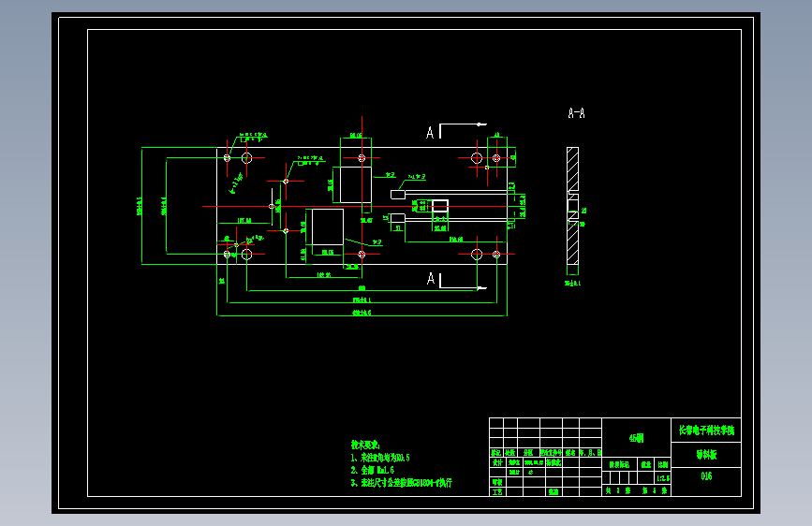Select technical requirement line 2 全部 Ra1.6
This screenshot has width=812, height=526.
pyautogui.click(x=373, y=470)
